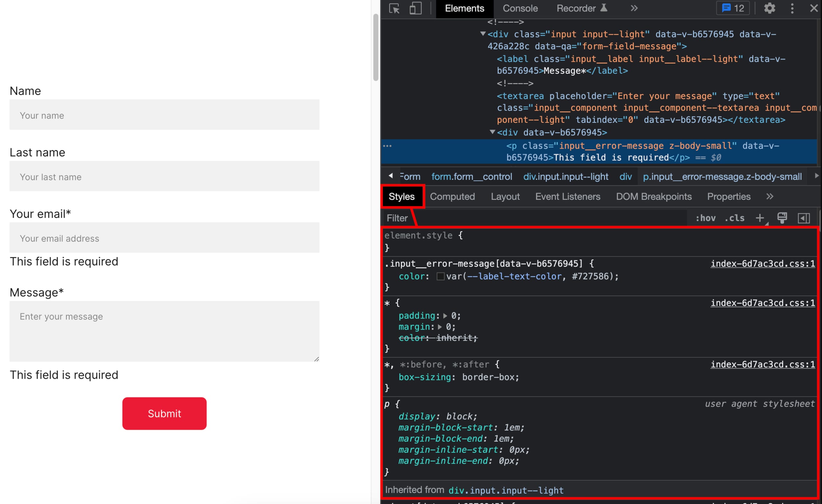Expand the padding shorthand property
The width and height of the screenshot is (822, 504).
pyautogui.click(x=445, y=316)
